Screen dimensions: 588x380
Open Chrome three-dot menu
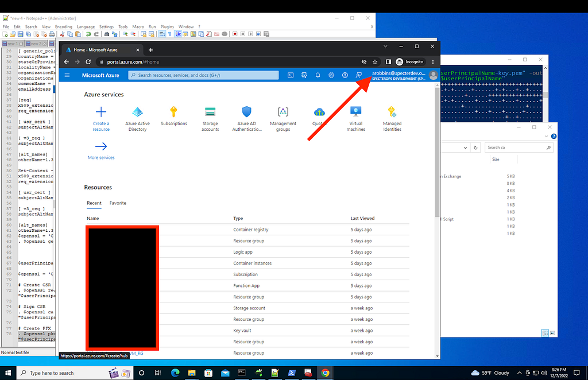coord(433,62)
